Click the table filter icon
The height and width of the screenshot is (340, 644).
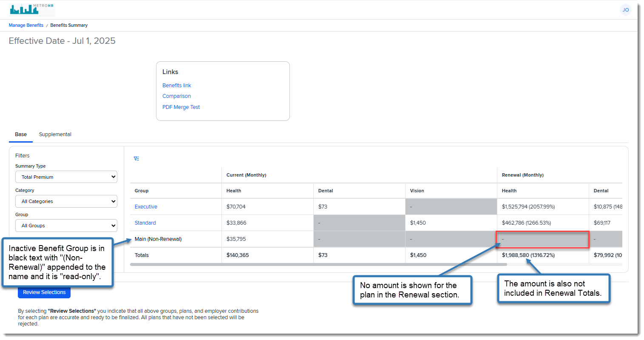136,159
